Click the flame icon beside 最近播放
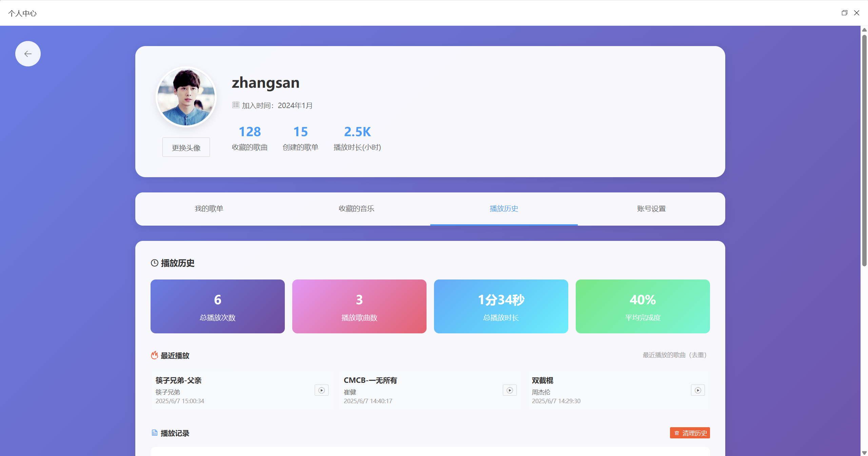The height and width of the screenshot is (456, 868). [x=155, y=355]
